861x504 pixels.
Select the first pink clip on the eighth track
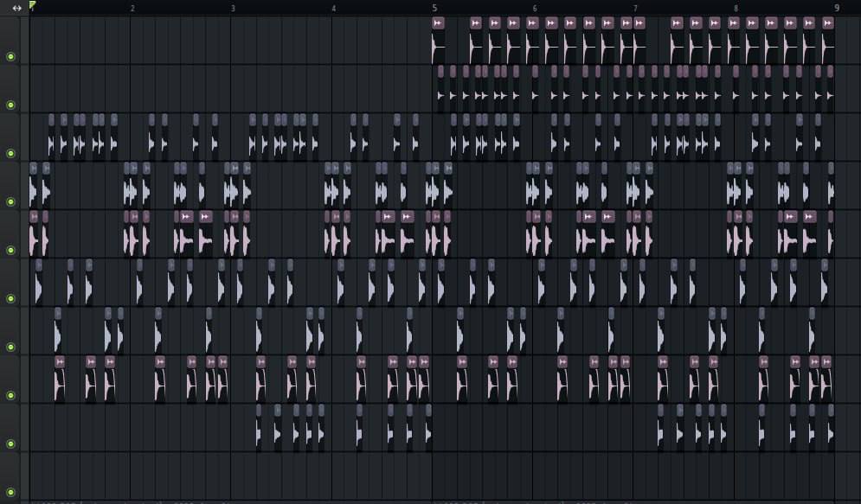[x=60, y=379]
